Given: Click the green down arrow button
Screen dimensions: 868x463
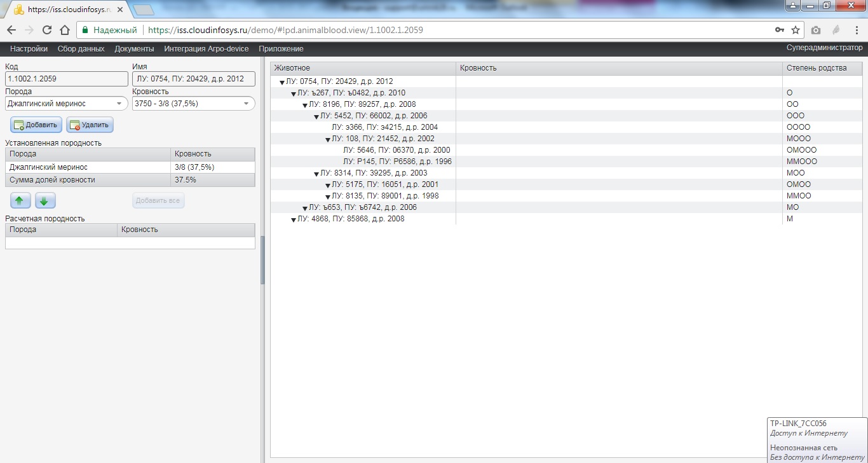Looking at the screenshot, I should coord(45,201).
